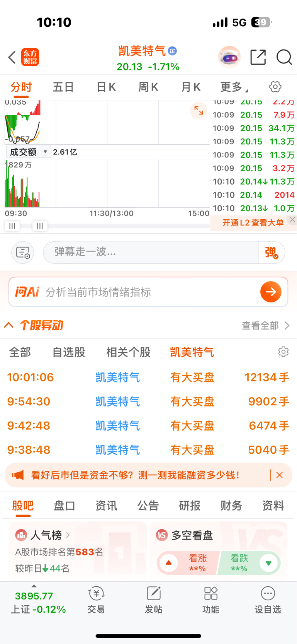Open 功能 grid icon
This screenshot has height=644, width=297.
(x=211, y=594)
